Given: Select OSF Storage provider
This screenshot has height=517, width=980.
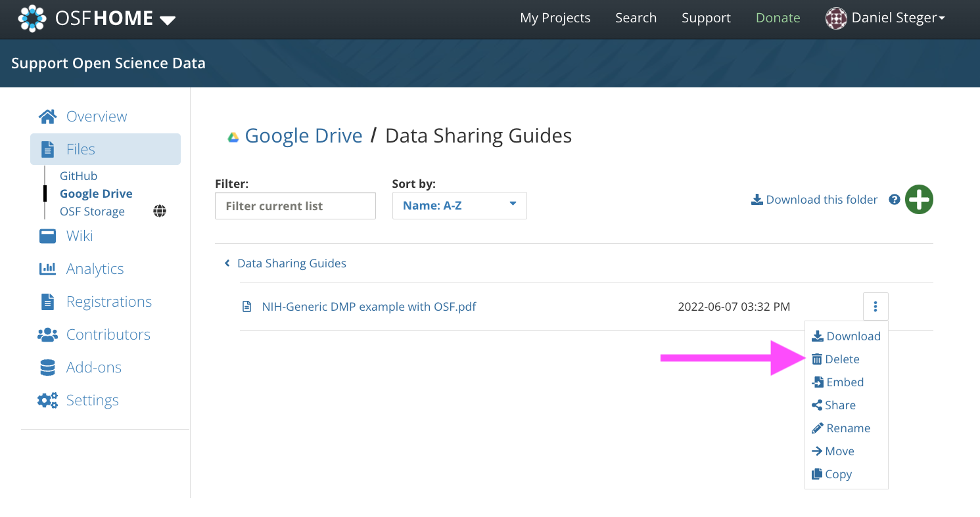Looking at the screenshot, I should pyautogui.click(x=92, y=212).
